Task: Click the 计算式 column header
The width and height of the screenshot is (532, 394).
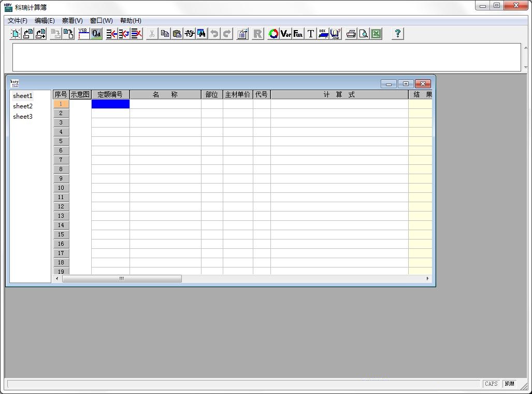Action: point(339,95)
